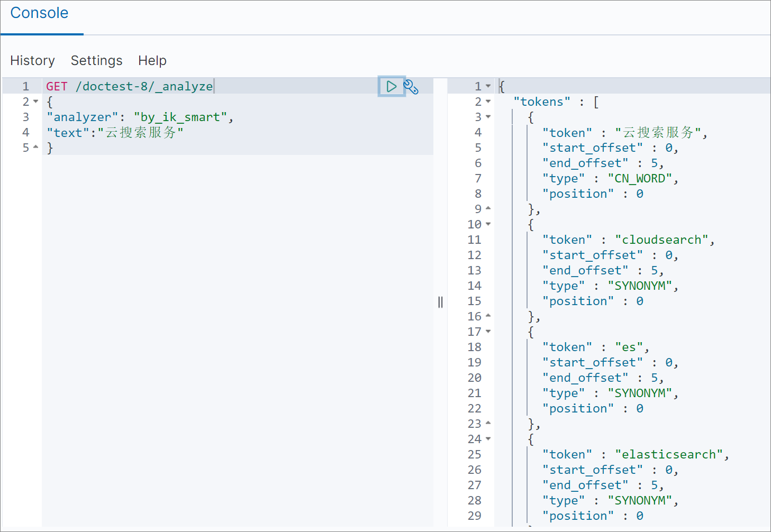Click "elasticsearch" token value
This screenshot has width=771, height=532.
pyautogui.click(x=669, y=454)
